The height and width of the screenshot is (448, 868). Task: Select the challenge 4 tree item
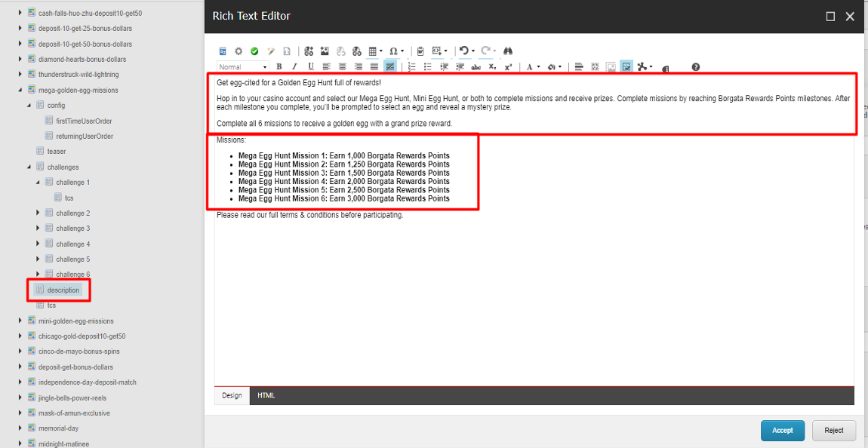(x=72, y=244)
